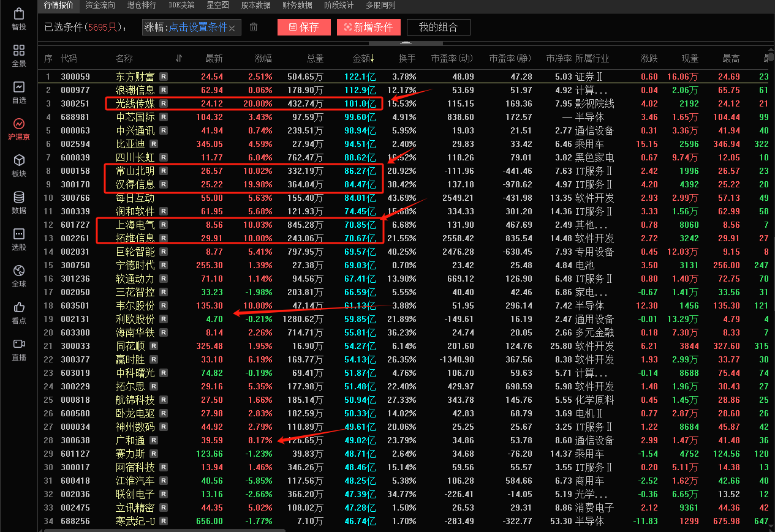Remove the 涨幅 condition with its X

pos(232,28)
